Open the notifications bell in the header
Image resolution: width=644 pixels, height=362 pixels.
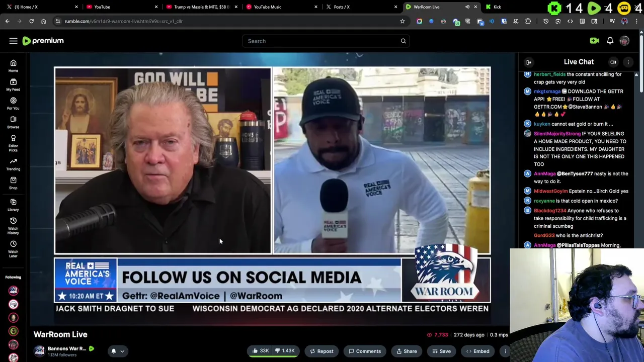coord(610,41)
